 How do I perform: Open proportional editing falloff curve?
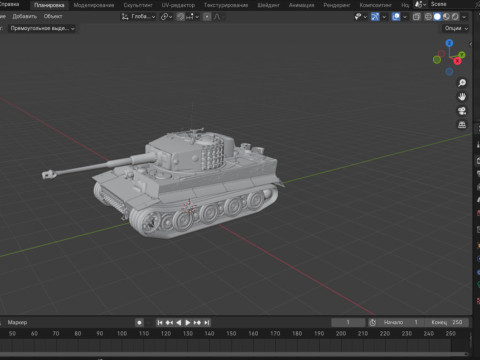coord(217,17)
